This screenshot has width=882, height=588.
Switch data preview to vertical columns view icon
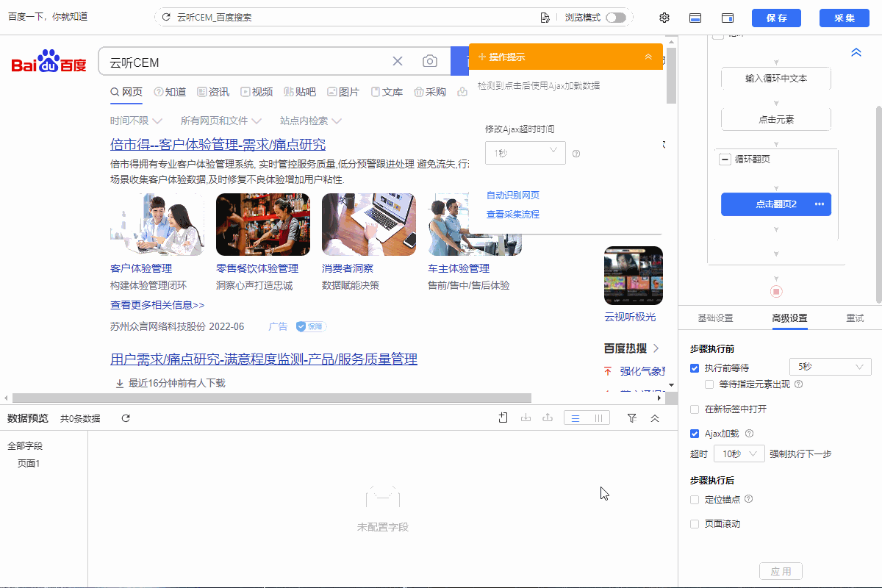(x=599, y=418)
